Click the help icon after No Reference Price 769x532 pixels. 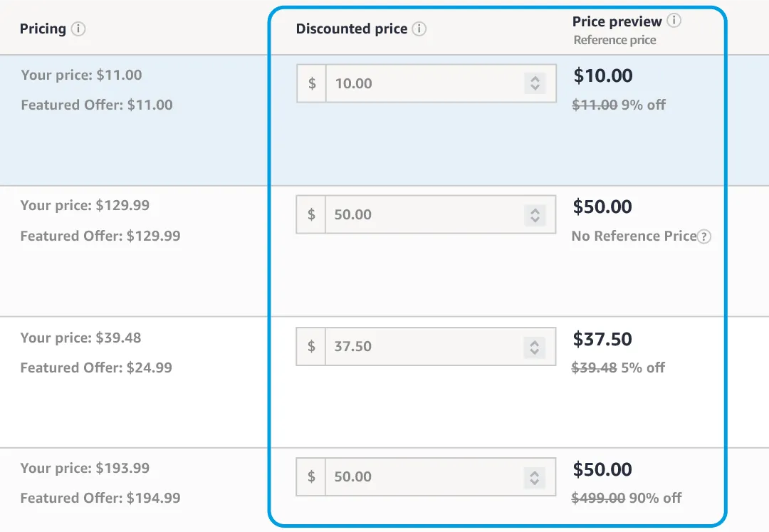pyautogui.click(x=703, y=236)
